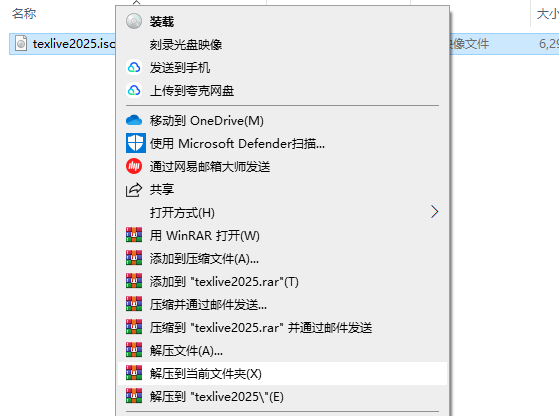Select the 共享 menu entry

pyautogui.click(x=162, y=189)
